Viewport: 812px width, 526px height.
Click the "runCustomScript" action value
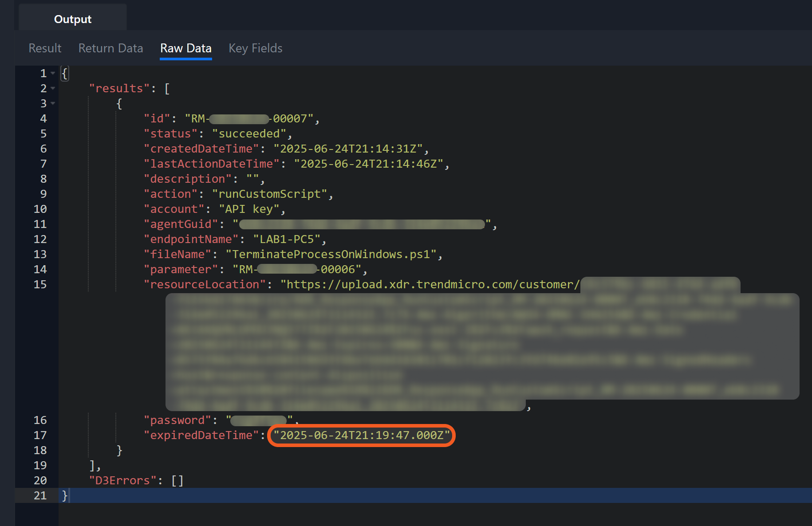269,194
